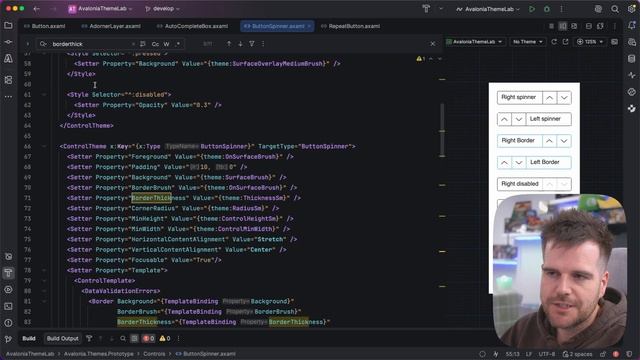This screenshot has height=360, width=640.
Task: Click the build filter funnel icon
Action: 89,338
